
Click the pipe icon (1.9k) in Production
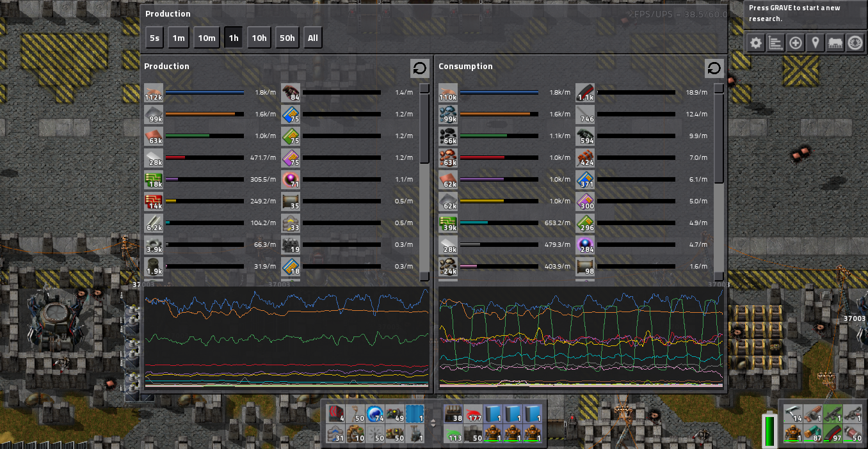tap(154, 267)
